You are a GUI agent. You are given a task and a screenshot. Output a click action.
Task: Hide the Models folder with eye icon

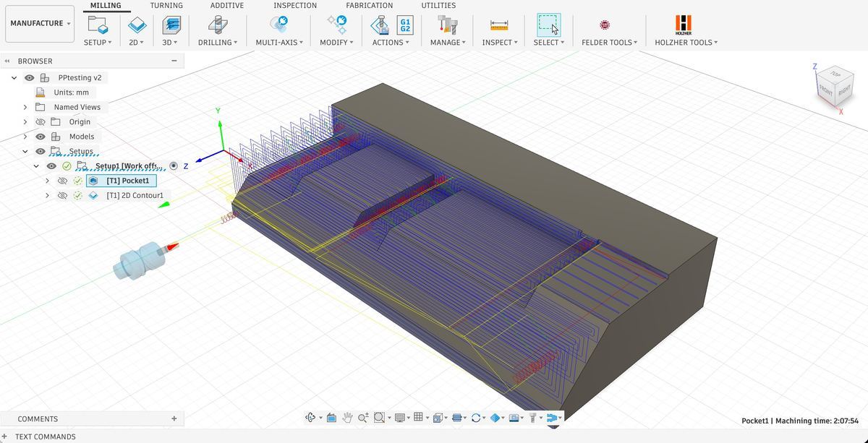41,136
